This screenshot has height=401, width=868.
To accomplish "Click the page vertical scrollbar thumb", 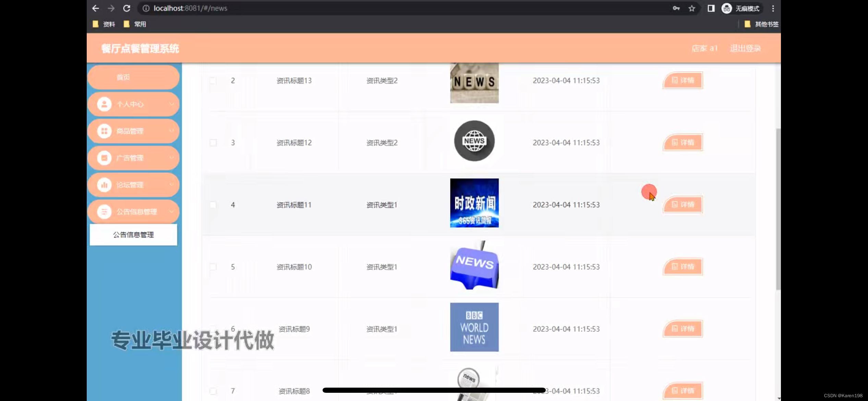I will [778, 209].
